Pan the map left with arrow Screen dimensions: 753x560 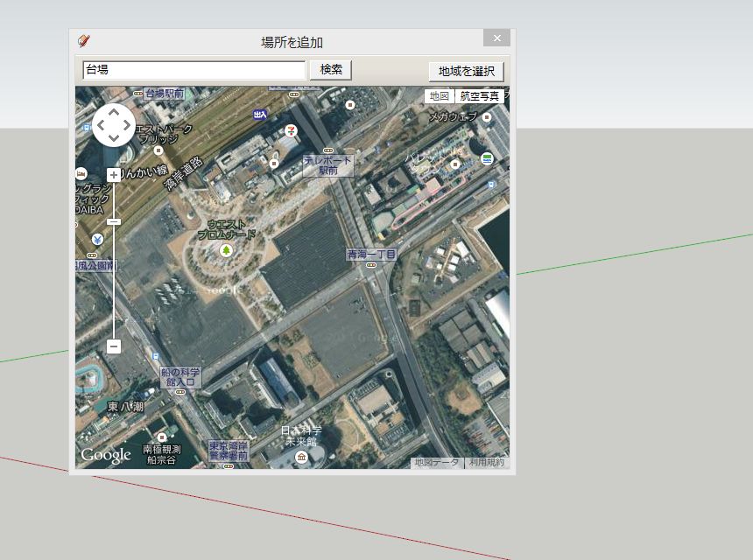coord(101,125)
